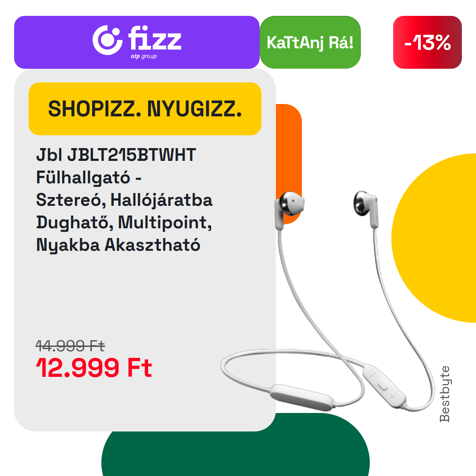Screen dimensions: 476x476
Task: Click the fizz otp group wordmark
Action: tap(155, 42)
